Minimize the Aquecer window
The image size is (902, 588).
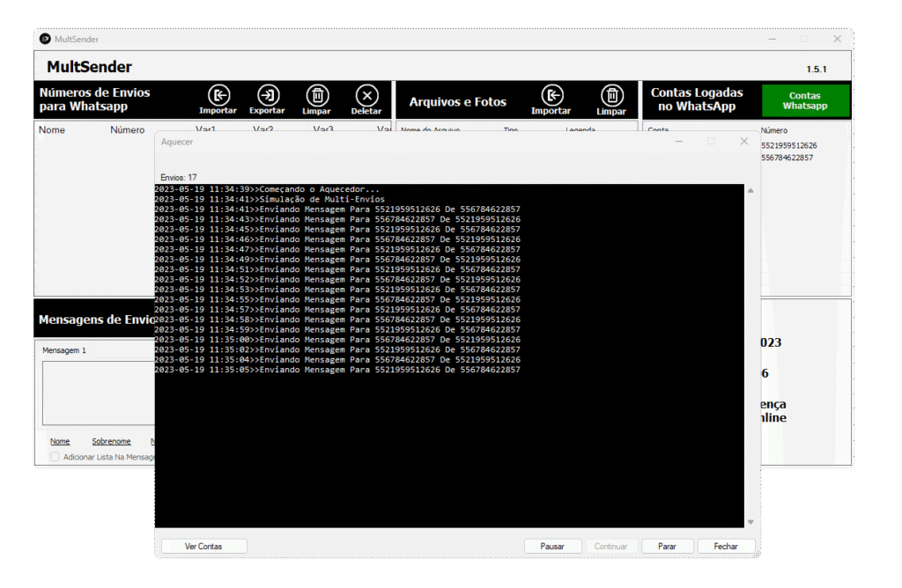click(679, 142)
